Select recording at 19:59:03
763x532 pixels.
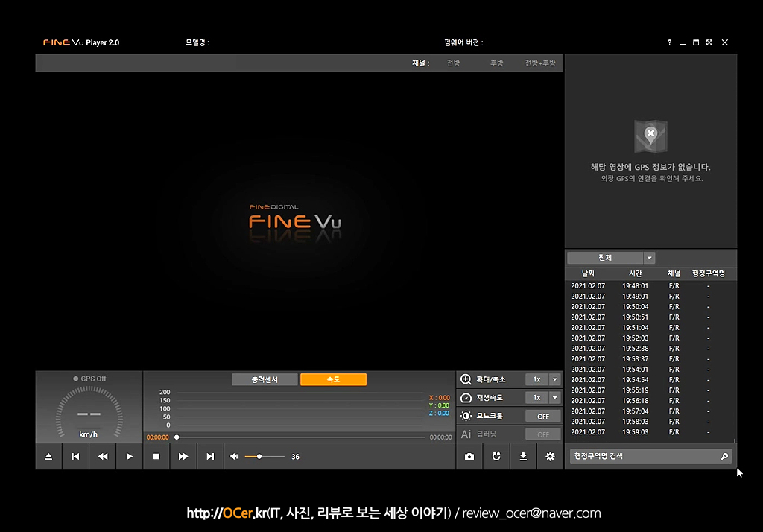point(650,432)
